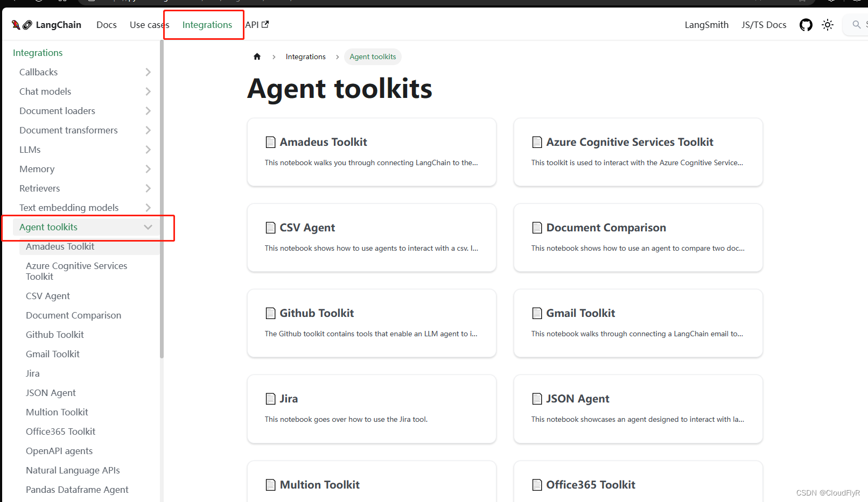Screen dimensions: 868x502
Task: Click document icon on Azure Cognitive Services card
Action: point(537,142)
